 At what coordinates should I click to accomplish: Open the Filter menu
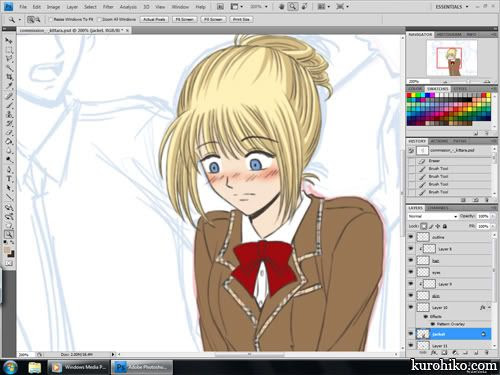[x=108, y=7]
